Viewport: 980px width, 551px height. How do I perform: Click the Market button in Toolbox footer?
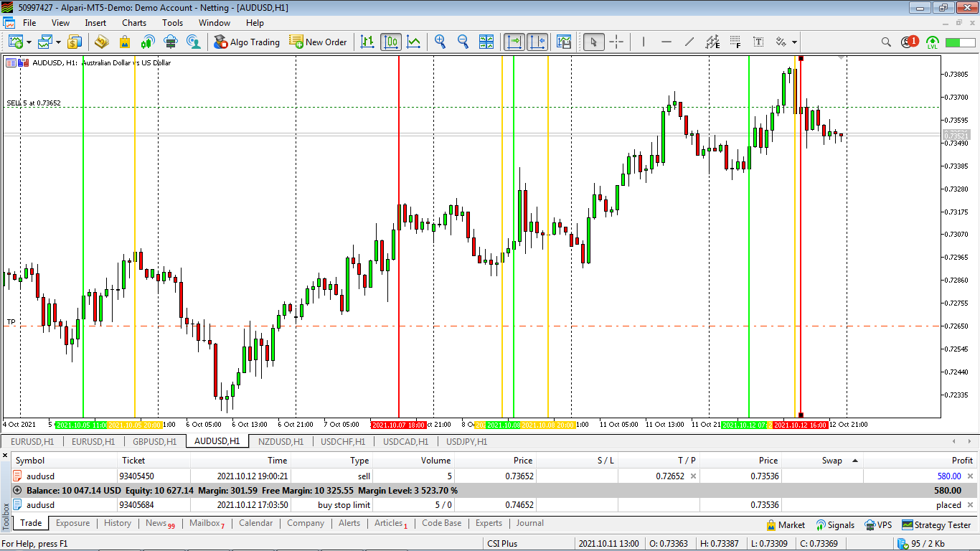pyautogui.click(x=786, y=525)
